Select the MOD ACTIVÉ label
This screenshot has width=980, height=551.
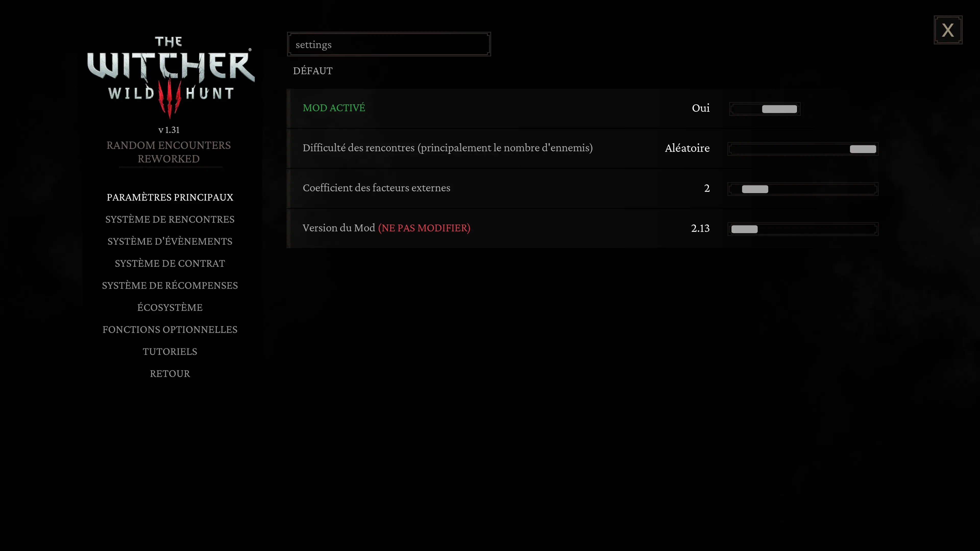[x=334, y=108]
